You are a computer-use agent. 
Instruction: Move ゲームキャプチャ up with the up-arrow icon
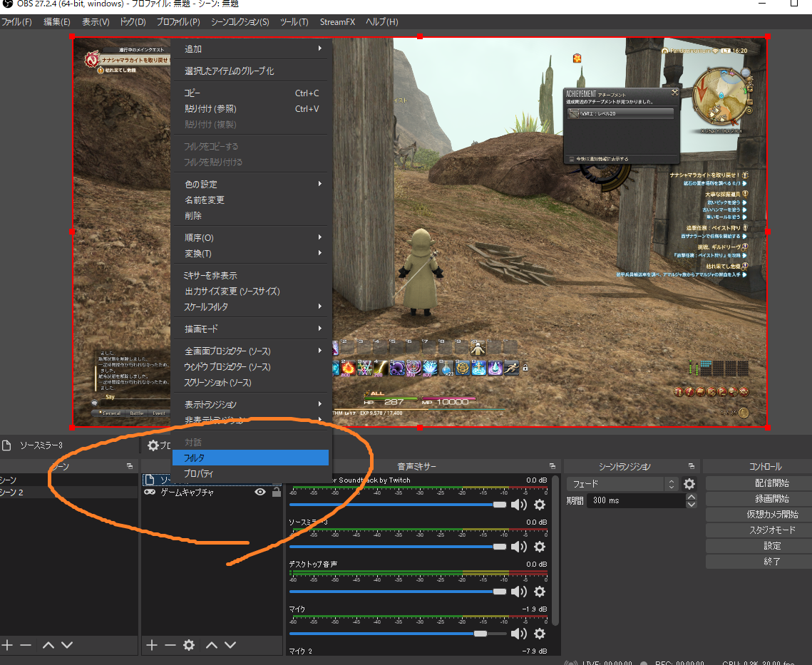click(212, 646)
